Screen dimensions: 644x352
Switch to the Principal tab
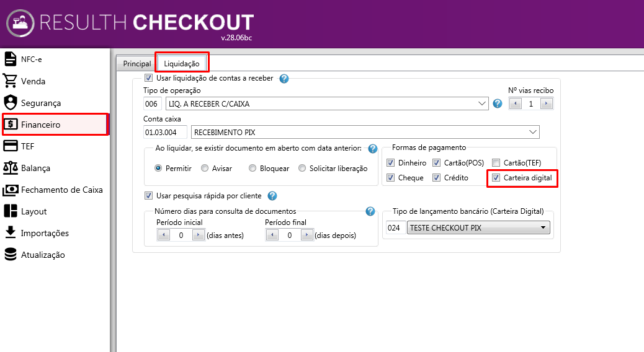pyautogui.click(x=136, y=64)
